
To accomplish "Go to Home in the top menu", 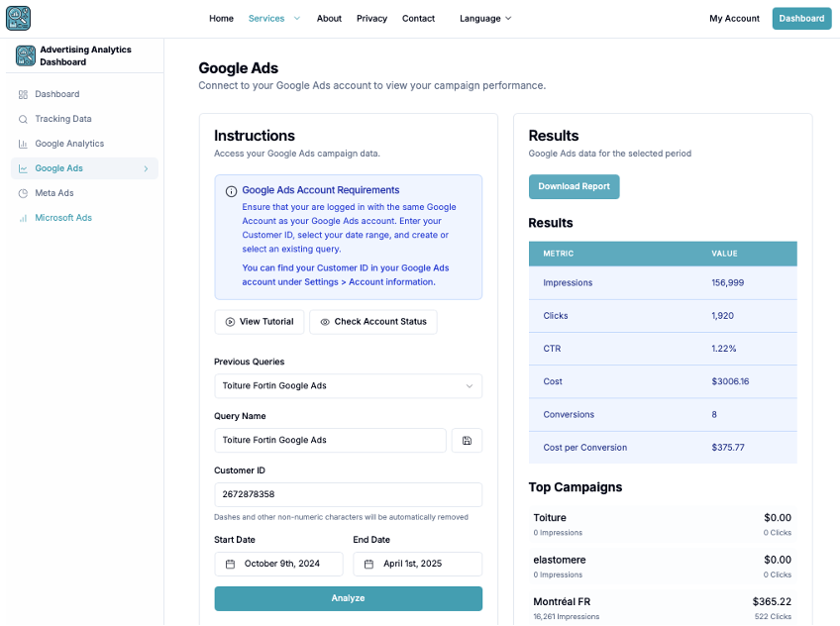I will (x=221, y=18).
